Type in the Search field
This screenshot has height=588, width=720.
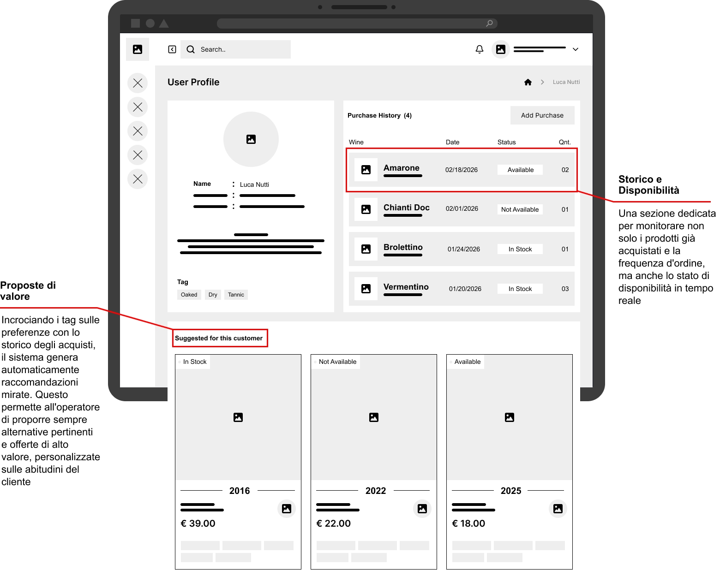tap(235, 49)
